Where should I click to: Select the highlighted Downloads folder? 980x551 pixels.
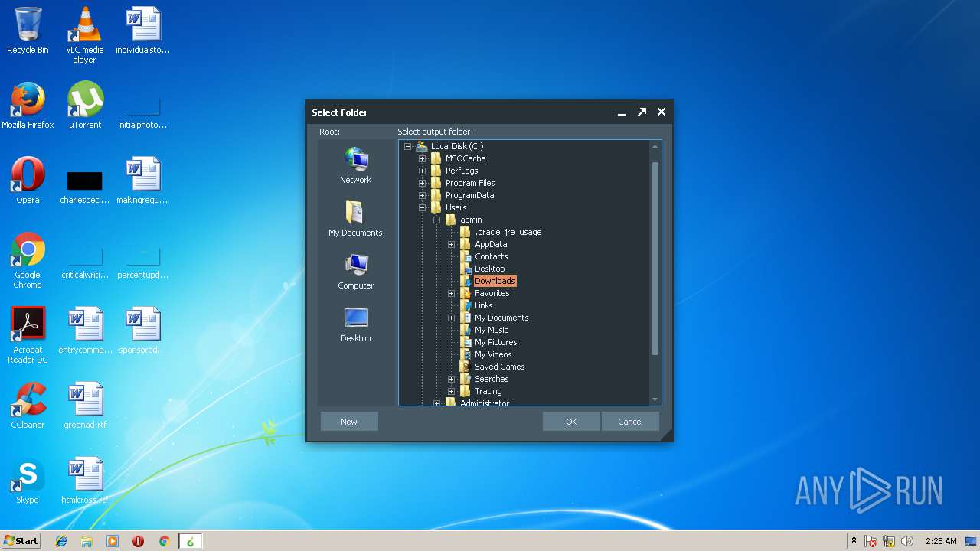495,281
